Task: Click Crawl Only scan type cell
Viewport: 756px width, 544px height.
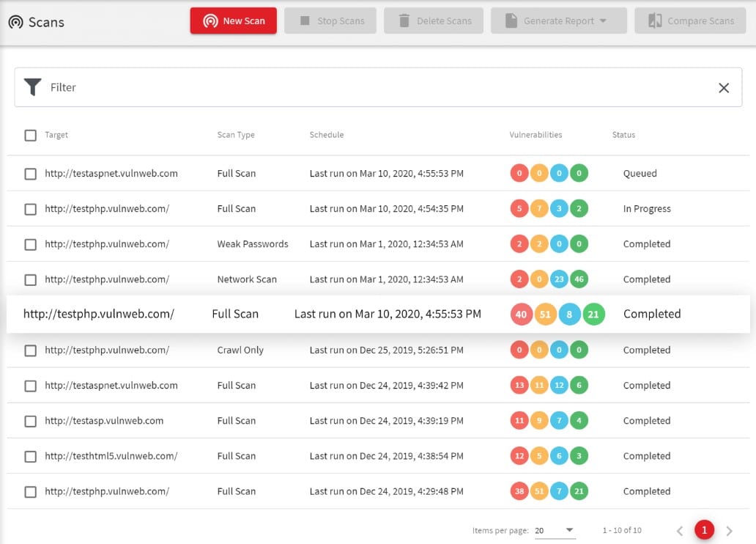Action: click(240, 350)
